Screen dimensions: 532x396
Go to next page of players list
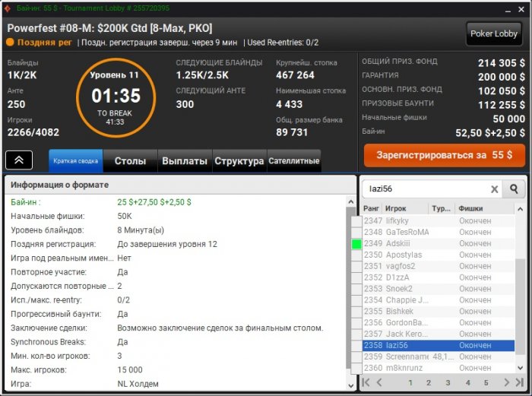[x=507, y=382]
